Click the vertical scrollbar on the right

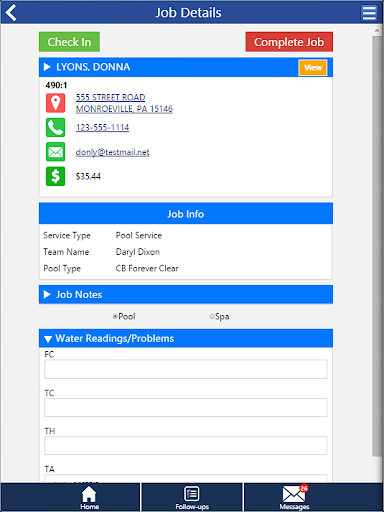click(x=377, y=247)
